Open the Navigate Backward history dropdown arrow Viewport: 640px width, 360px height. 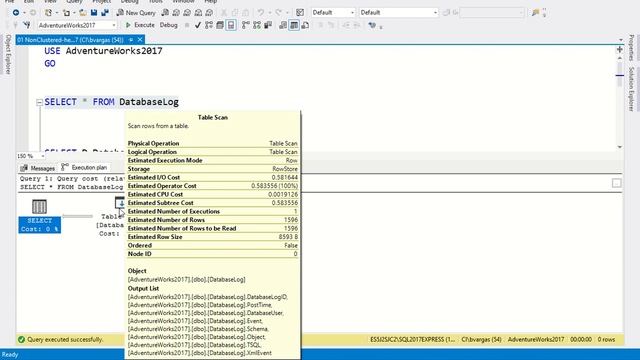24,13
